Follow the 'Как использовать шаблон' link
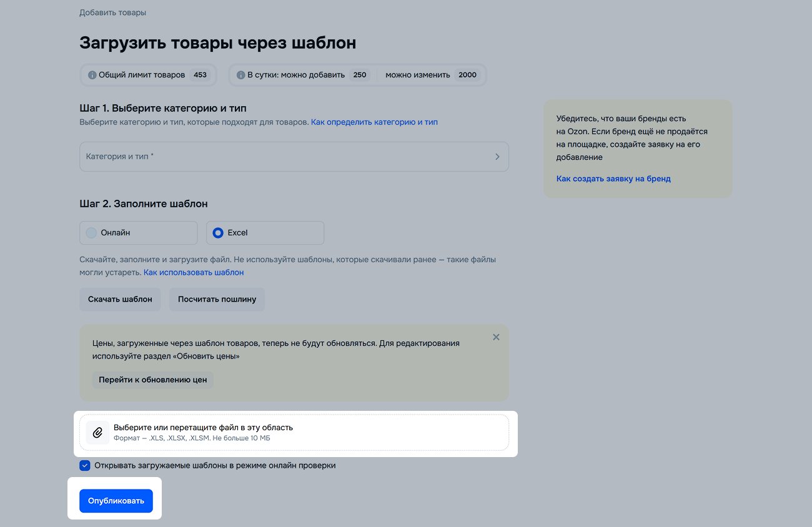The height and width of the screenshot is (527, 812). [194, 273]
